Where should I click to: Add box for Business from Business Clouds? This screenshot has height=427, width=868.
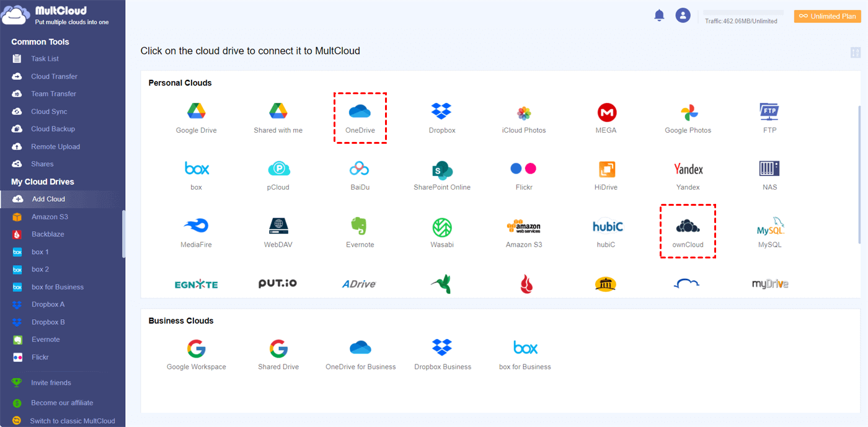pyautogui.click(x=525, y=355)
